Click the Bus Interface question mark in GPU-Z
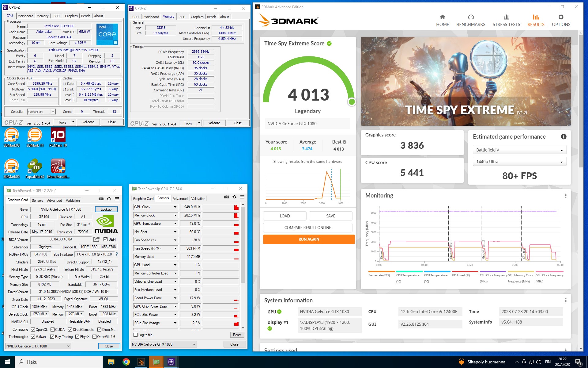 (116, 254)
